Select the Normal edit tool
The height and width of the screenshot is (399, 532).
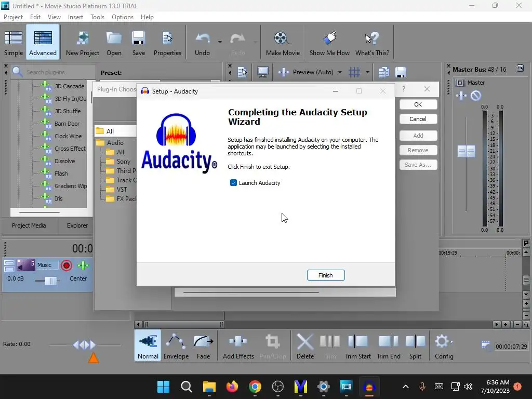tap(148, 345)
